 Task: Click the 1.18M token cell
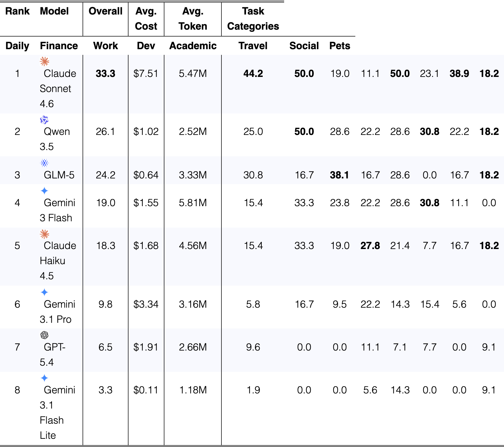coord(193,390)
